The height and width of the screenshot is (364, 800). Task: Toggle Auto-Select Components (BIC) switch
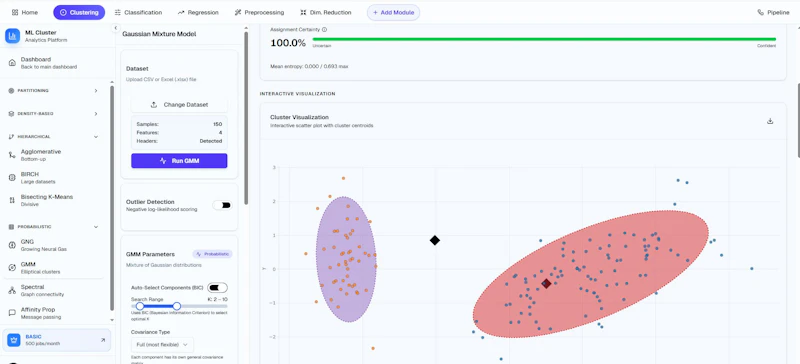click(x=217, y=287)
